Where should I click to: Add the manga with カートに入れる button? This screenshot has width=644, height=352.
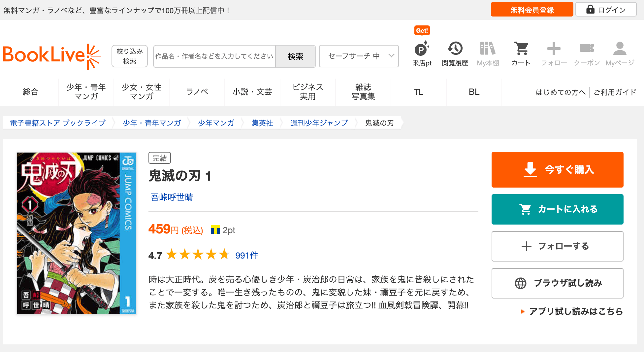557,209
